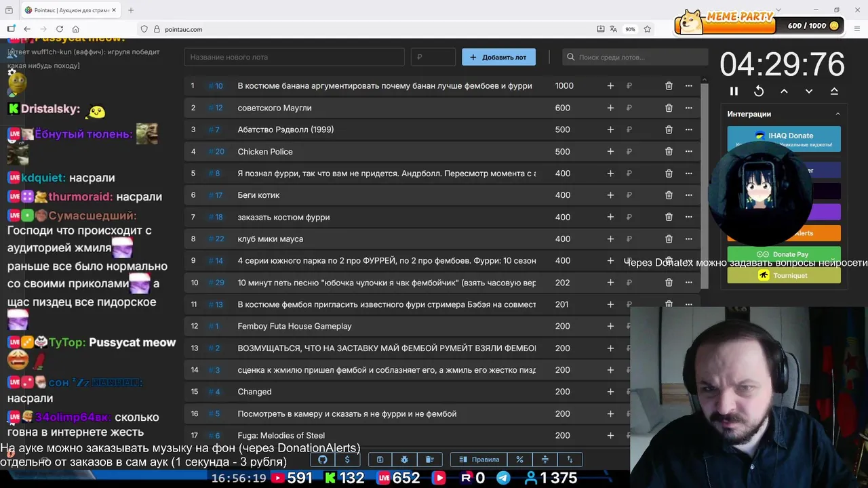Select the Femboy Futa House Gameplay lot name
The image size is (868, 488).
294,326
